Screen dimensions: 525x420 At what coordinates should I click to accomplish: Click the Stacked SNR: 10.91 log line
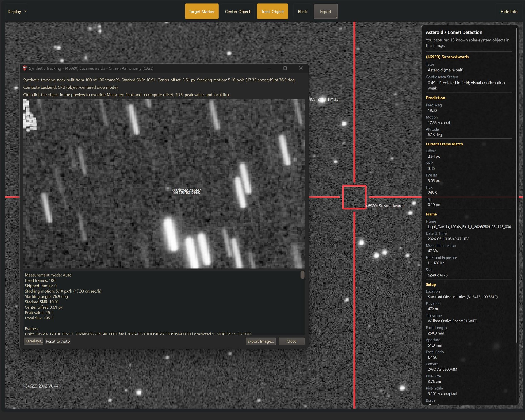[42, 302]
